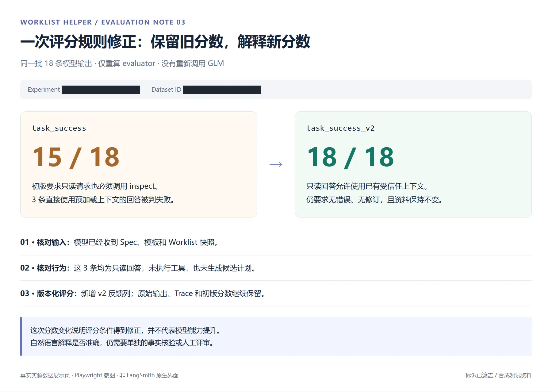Click the line '初版要求只读请求也必须调用 inspect。'
The width and height of the screenshot is (552, 392).
(95, 186)
